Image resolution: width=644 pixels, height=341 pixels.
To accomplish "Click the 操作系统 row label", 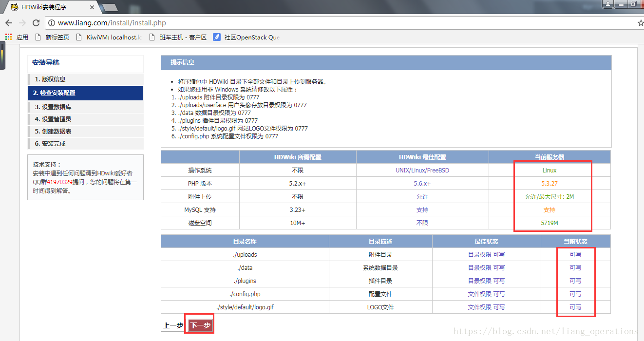I will click(x=200, y=170).
